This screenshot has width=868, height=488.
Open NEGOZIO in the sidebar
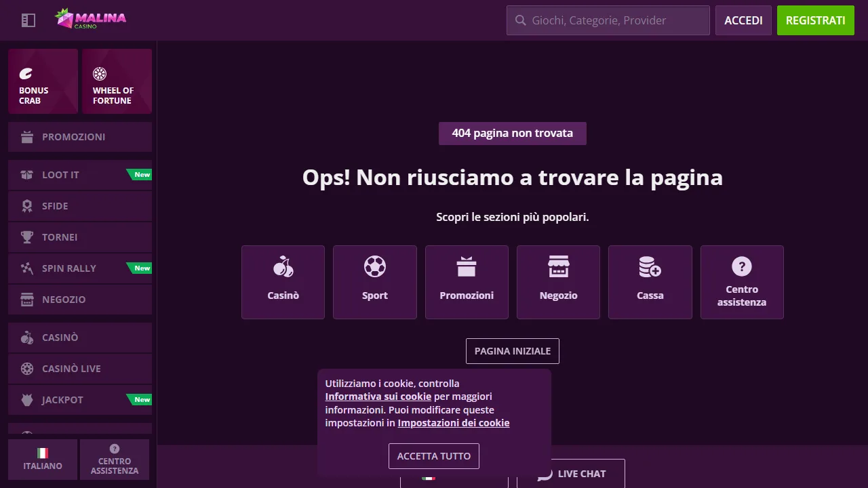click(x=80, y=300)
